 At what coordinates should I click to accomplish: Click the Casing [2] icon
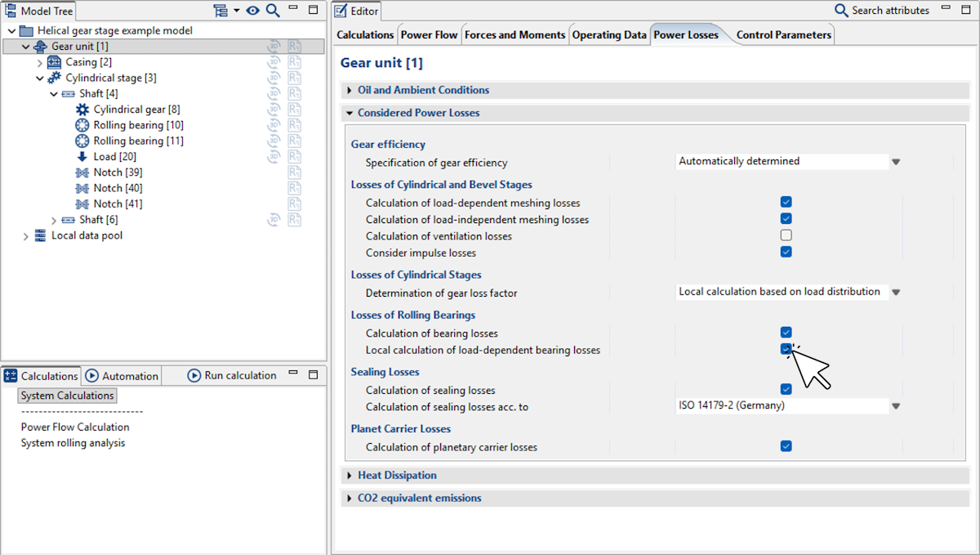pyautogui.click(x=55, y=62)
